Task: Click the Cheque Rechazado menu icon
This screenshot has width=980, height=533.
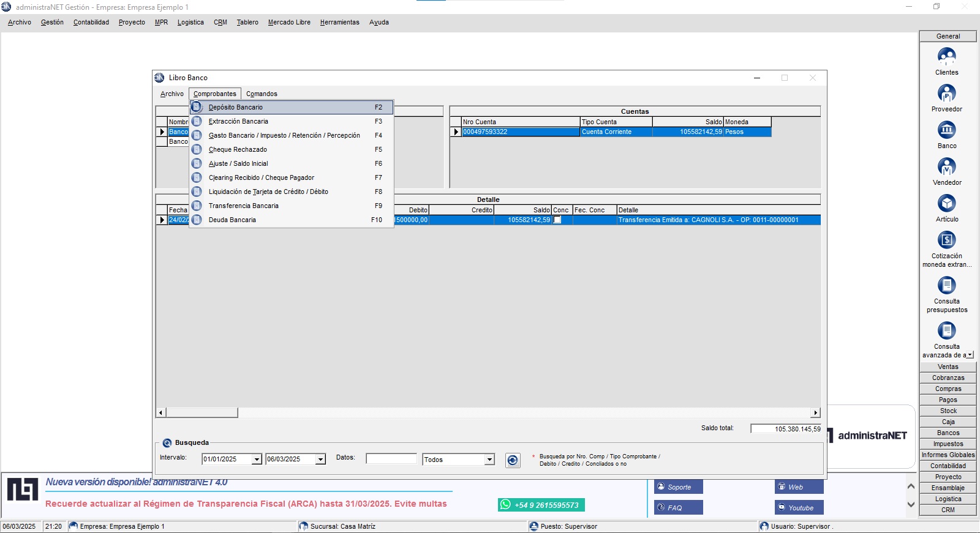Action: pyautogui.click(x=197, y=149)
